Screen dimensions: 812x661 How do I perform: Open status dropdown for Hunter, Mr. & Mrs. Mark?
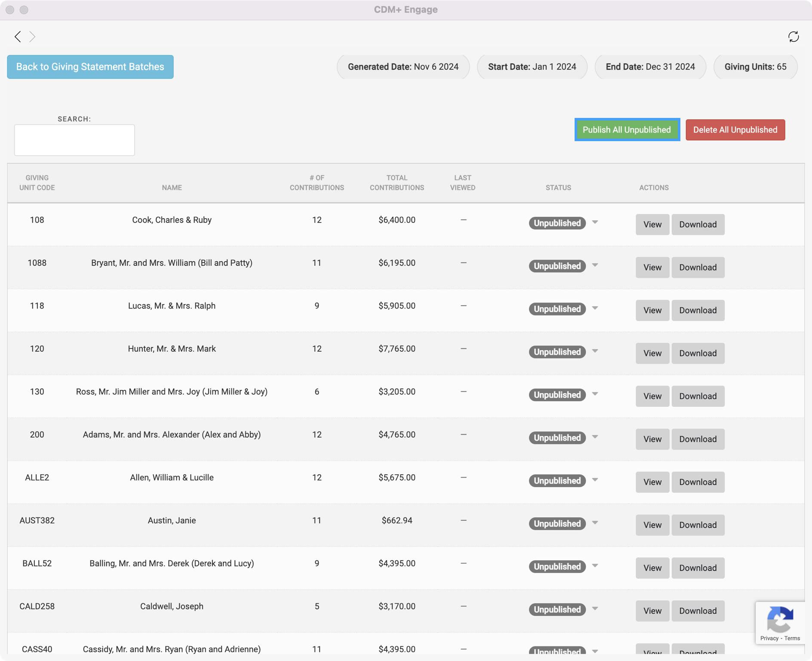[x=595, y=352]
